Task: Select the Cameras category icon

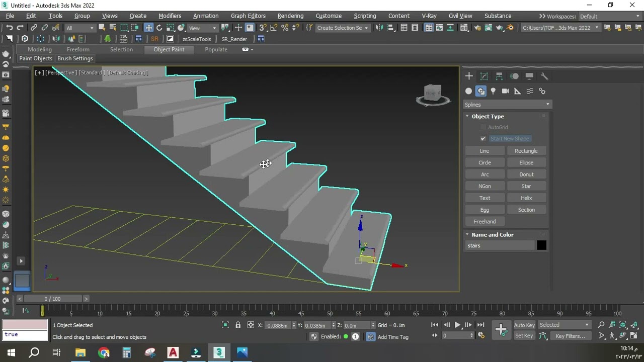Action: (x=505, y=91)
